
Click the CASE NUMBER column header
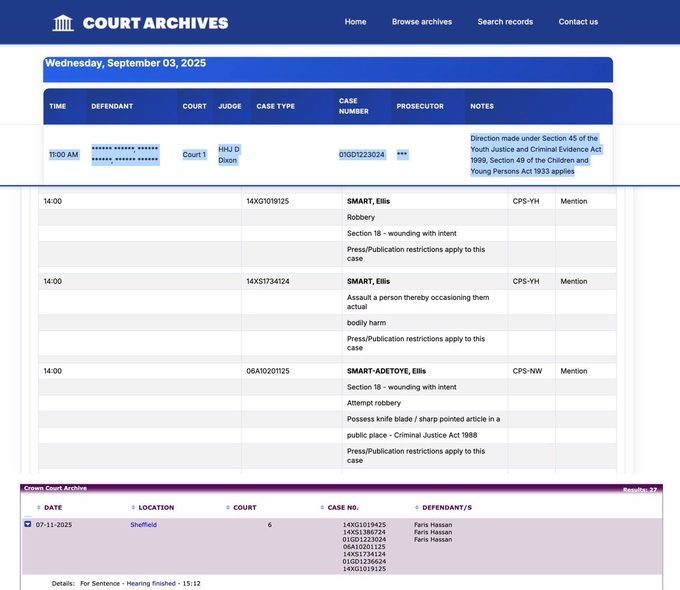(354, 106)
